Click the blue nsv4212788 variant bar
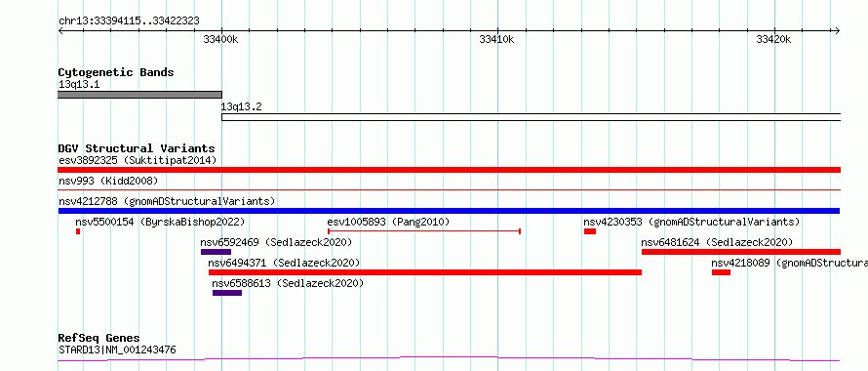The height and width of the screenshot is (371, 868). click(x=449, y=211)
